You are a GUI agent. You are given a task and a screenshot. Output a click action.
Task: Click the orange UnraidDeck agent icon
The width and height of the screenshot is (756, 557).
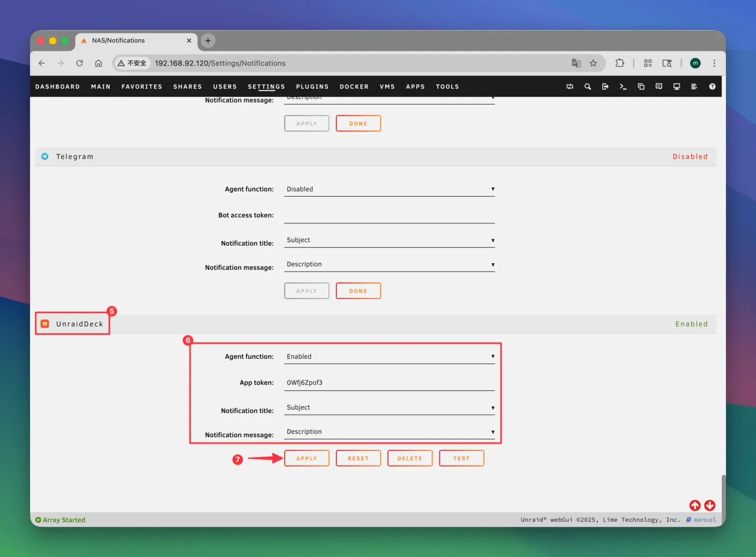point(45,324)
